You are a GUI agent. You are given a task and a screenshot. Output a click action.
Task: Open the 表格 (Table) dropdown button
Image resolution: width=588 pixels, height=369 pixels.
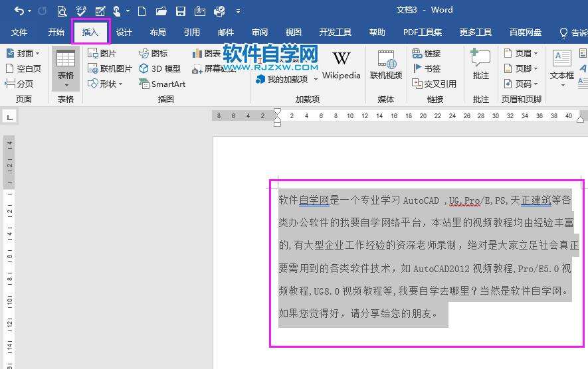coord(66,69)
